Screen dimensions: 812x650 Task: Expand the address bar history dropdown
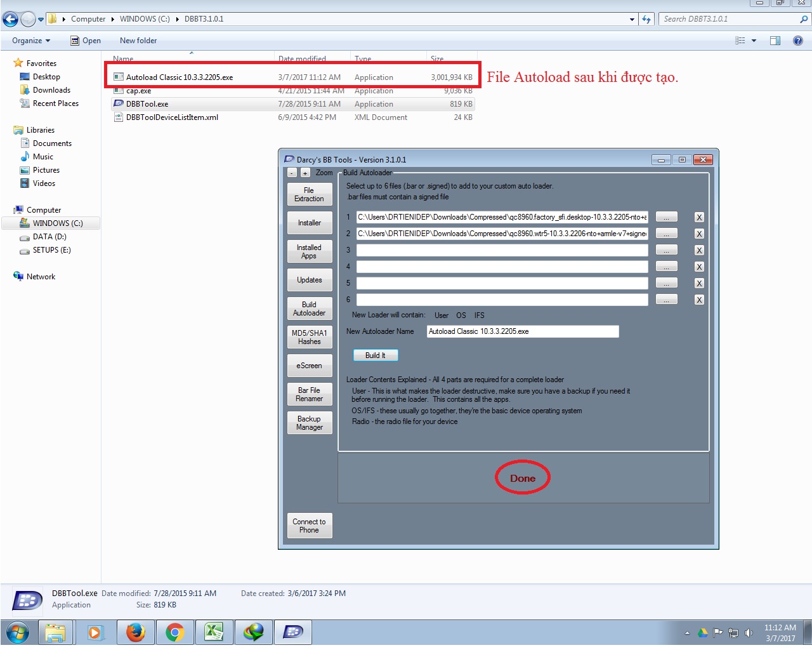(632, 19)
